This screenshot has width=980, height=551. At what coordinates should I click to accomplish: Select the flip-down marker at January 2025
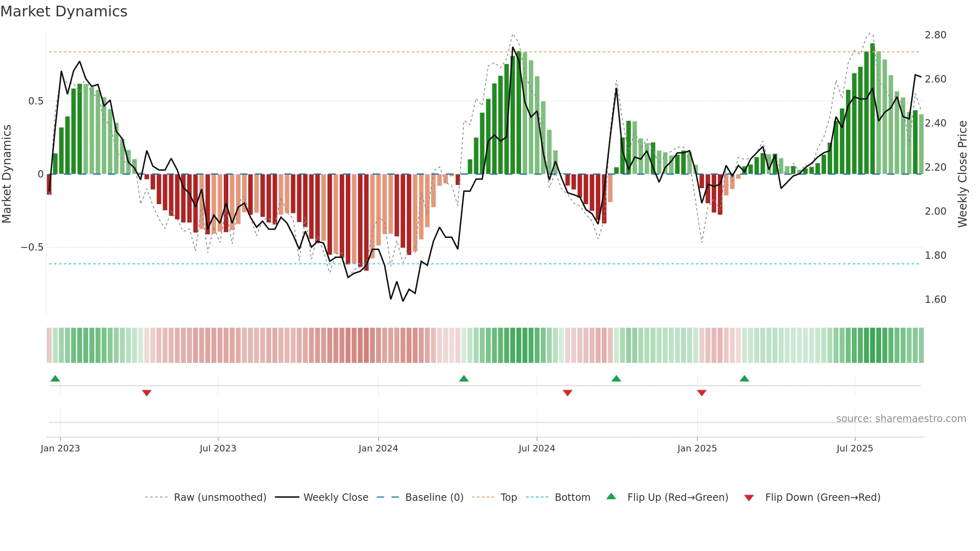pyautogui.click(x=702, y=393)
